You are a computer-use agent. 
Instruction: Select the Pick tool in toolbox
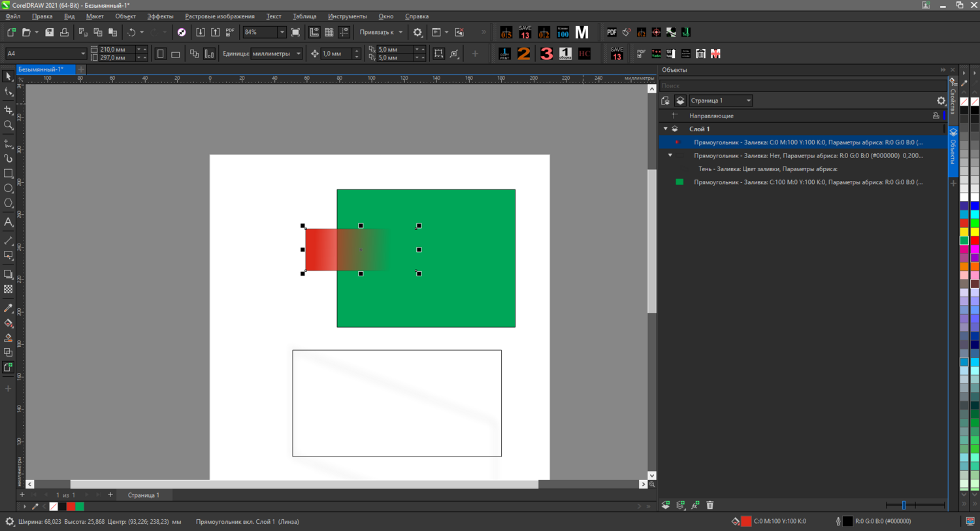8,77
